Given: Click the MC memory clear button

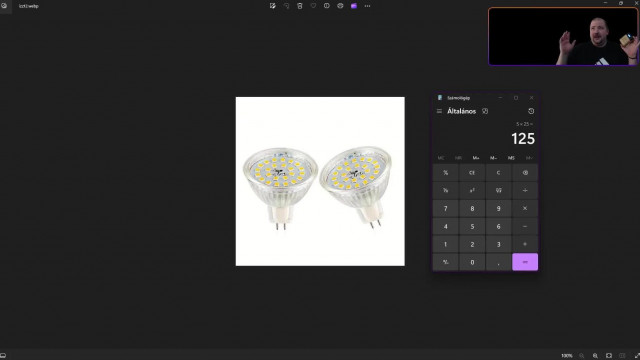Looking at the screenshot, I should tap(441, 158).
